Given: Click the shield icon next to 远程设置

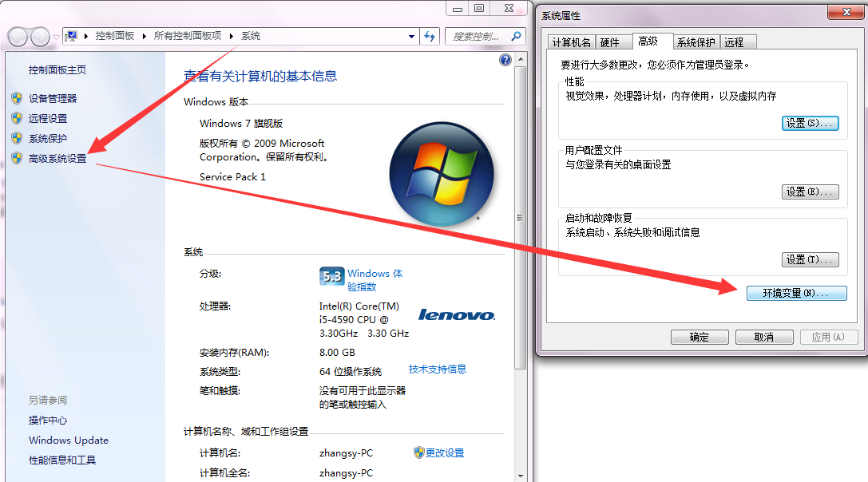Looking at the screenshot, I should tap(17, 118).
